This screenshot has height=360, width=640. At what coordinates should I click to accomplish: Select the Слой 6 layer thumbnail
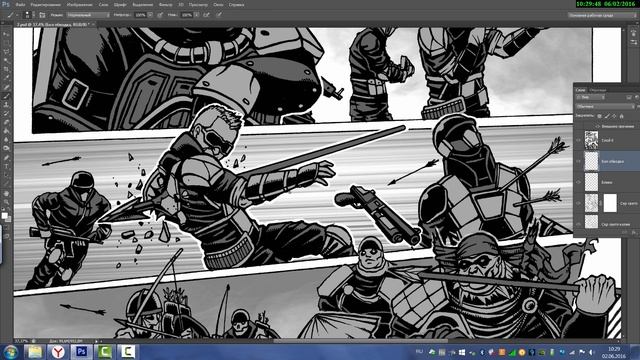[591, 140]
